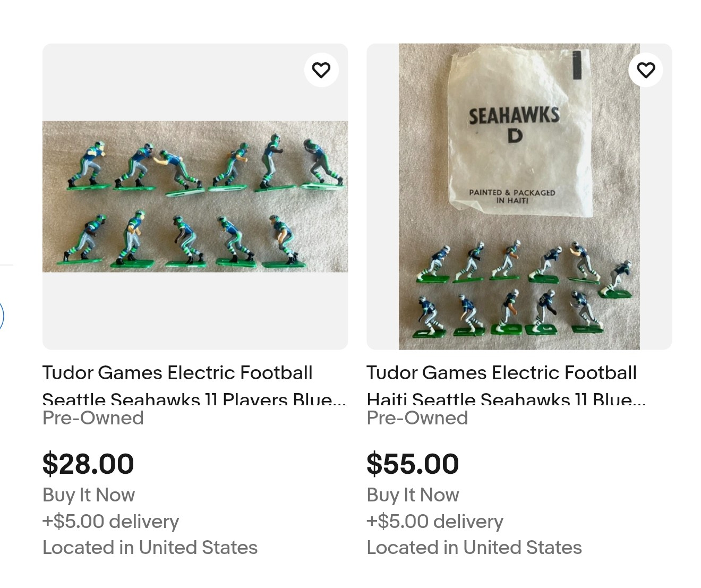Save the $28.00 Seahawks listing with heart icon

click(x=321, y=70)
